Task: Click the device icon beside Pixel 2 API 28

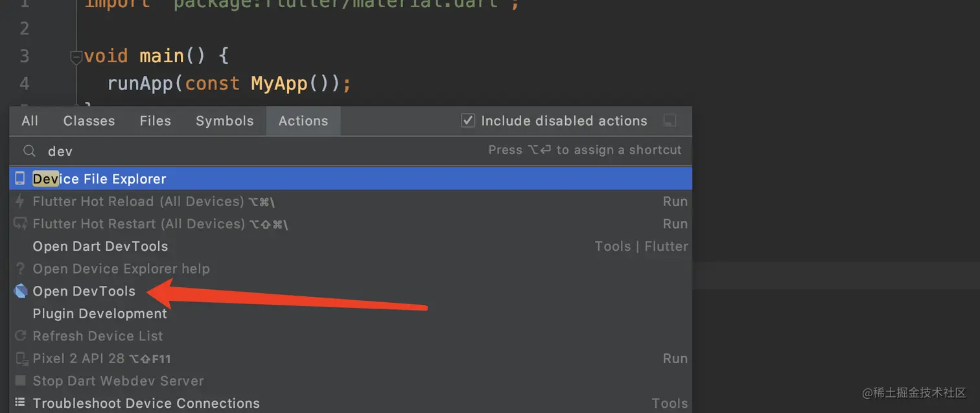Action: [20, 359]
